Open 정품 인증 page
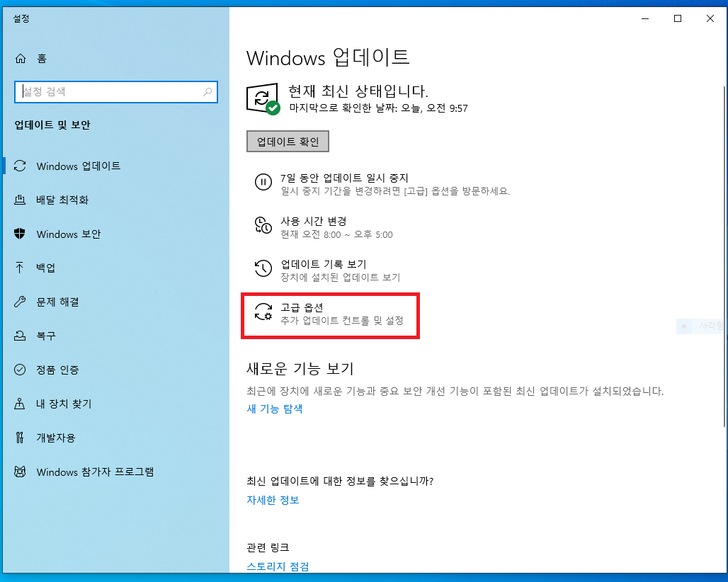Viewport: 728px width, 582px height. pos(57,370)
